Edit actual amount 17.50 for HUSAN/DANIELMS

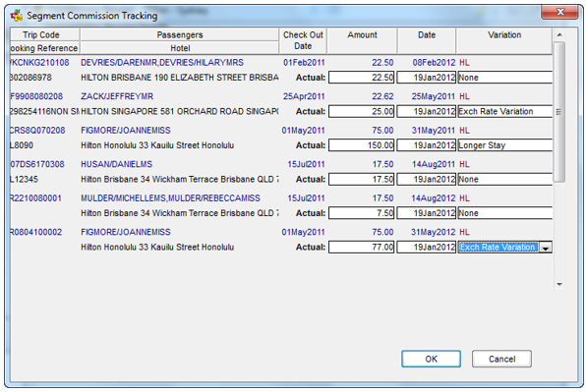(x=362, y=179)
